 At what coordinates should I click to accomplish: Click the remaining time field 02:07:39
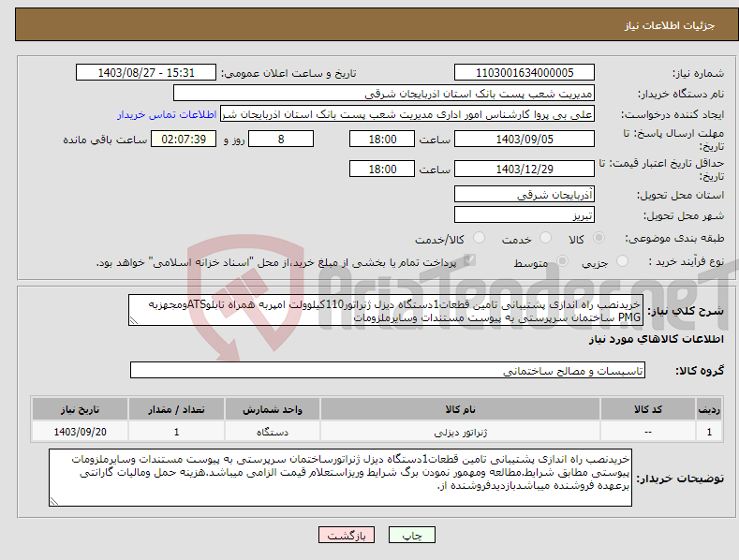[x=184, y=139]
